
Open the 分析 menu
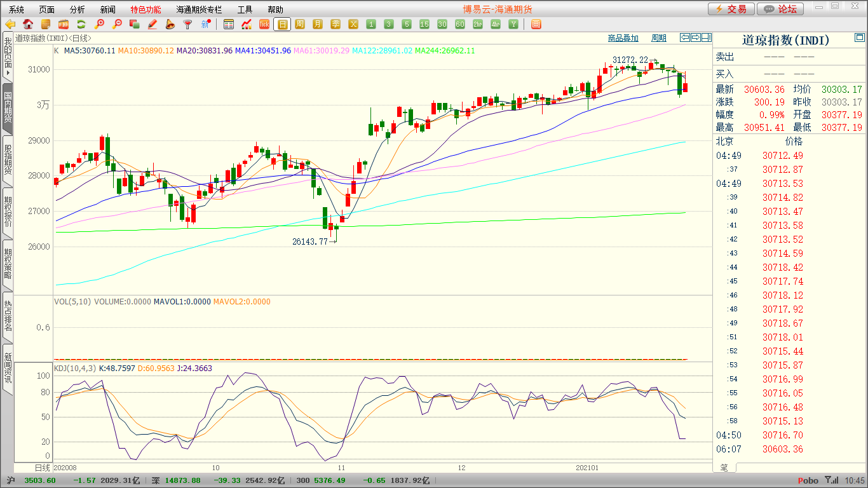tap(78, 10)
